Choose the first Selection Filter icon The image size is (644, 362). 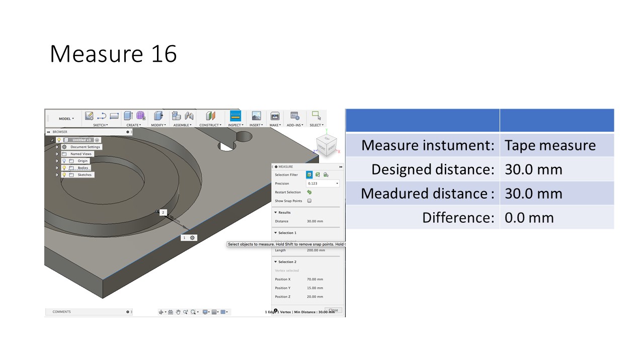click(x=309, y=174)
